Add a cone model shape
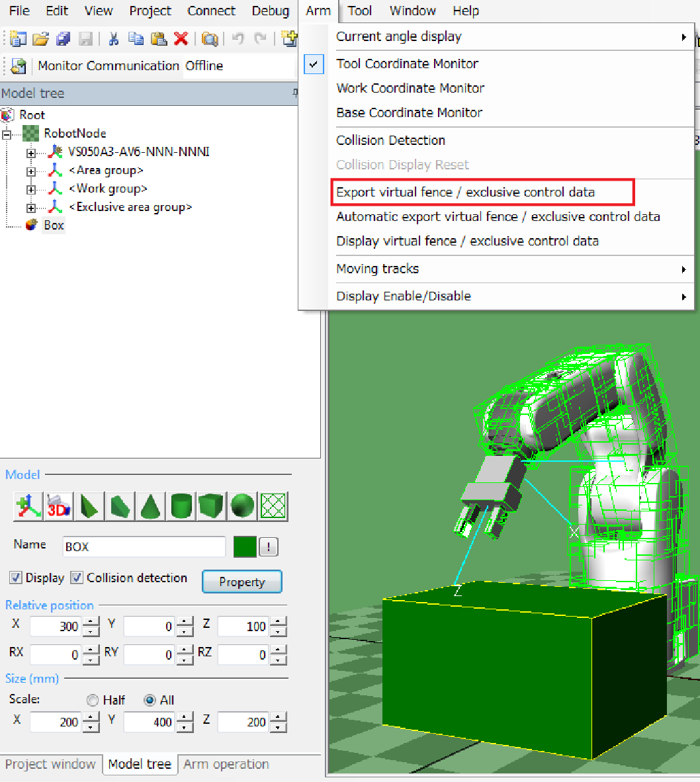The height and width of the screenshot is (782, 700). click(152, 506)
